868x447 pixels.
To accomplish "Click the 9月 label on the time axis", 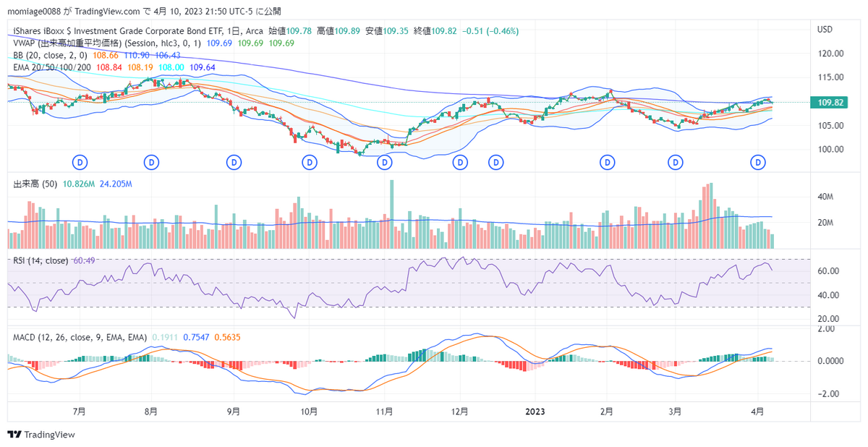I will click(233, 412).
